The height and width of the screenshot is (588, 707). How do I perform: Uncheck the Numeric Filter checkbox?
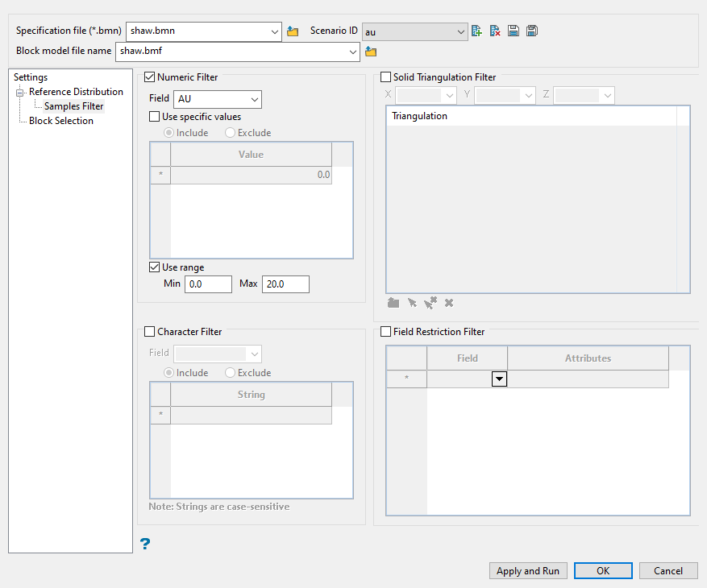click(x=150, y=77)
